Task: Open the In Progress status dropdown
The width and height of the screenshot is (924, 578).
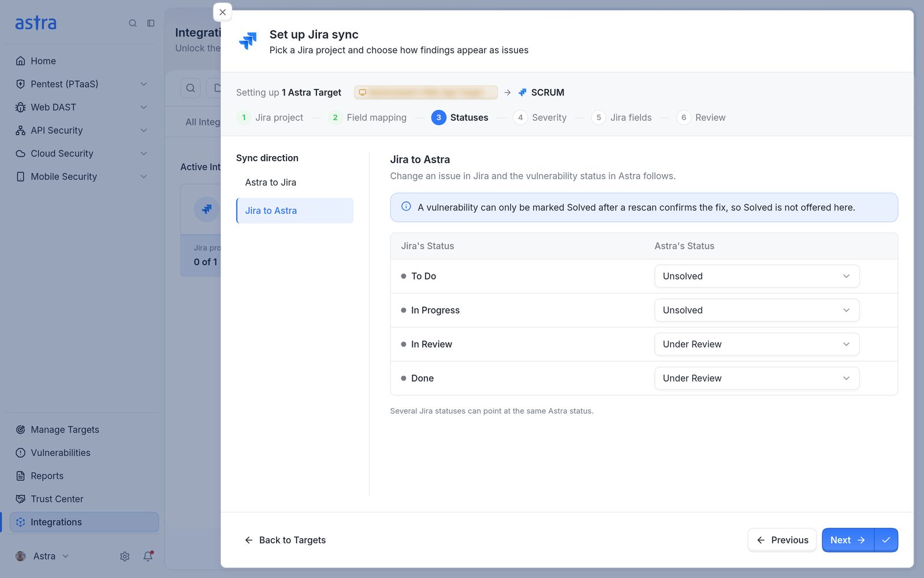Action: point(757,310)
